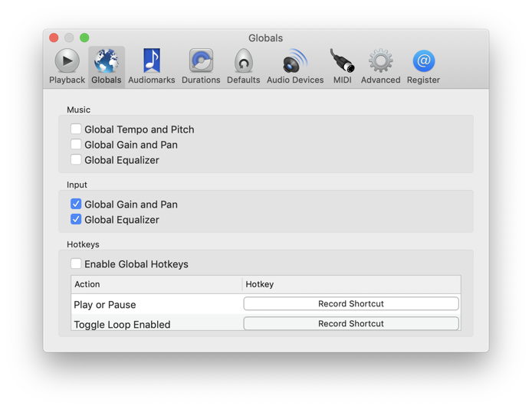
Task: Open the Audiomarks preferences pane
Action: tap(151, 66)
